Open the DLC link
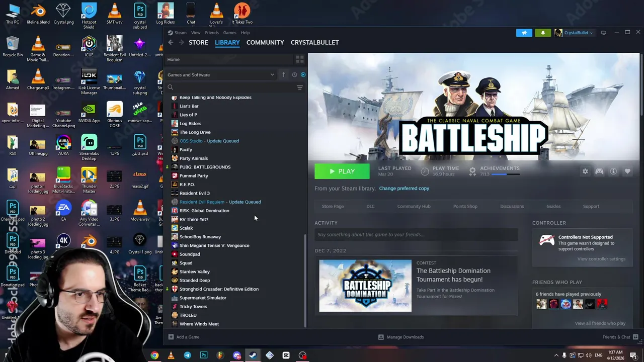This screenshot has height=362, width=644. tap(370, 206)
